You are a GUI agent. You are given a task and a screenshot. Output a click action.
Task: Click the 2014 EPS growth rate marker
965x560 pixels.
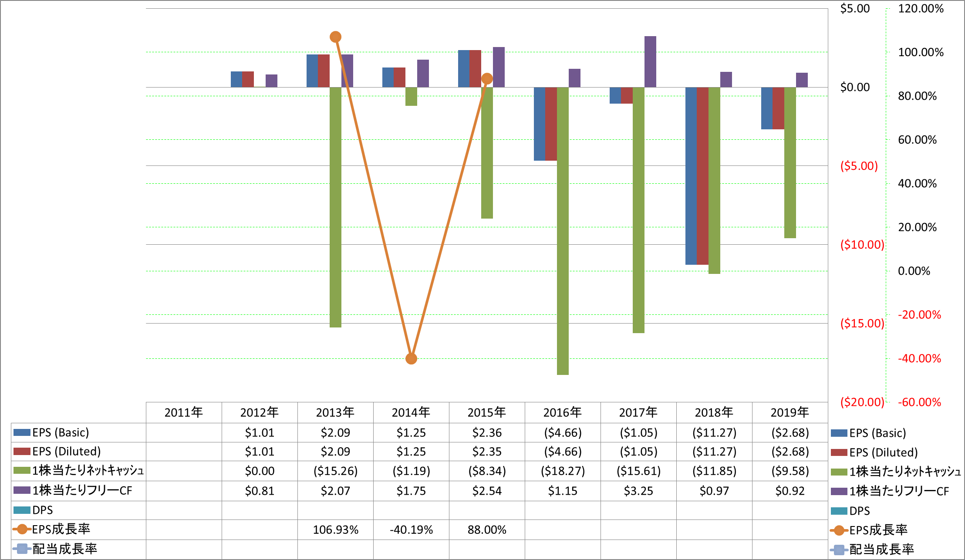[x=411, y=359]
